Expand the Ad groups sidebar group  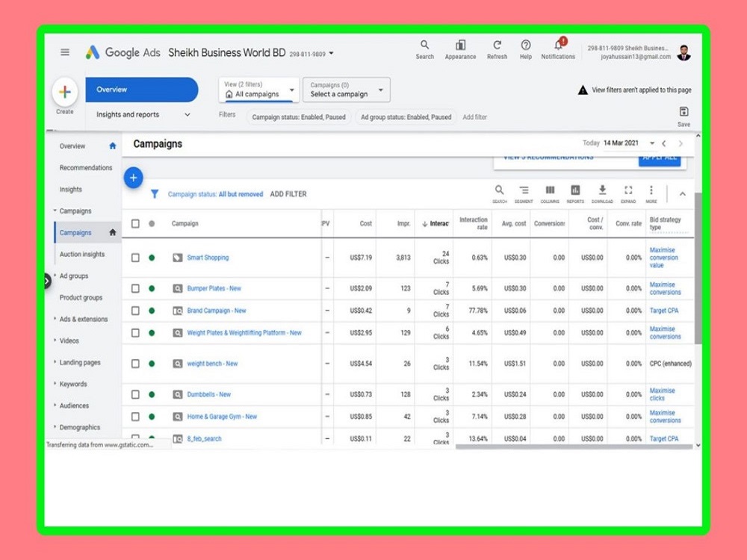point(55,276)
